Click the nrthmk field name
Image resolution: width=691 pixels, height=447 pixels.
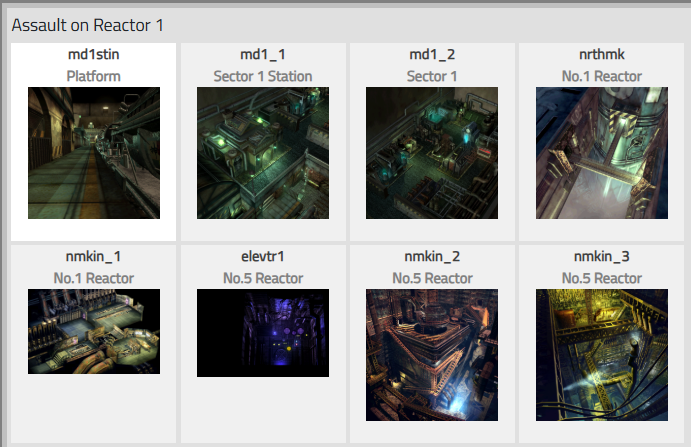click(602, 54)
